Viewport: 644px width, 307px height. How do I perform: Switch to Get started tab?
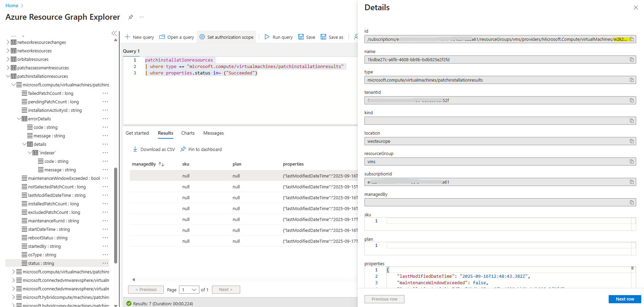[137, 133]
